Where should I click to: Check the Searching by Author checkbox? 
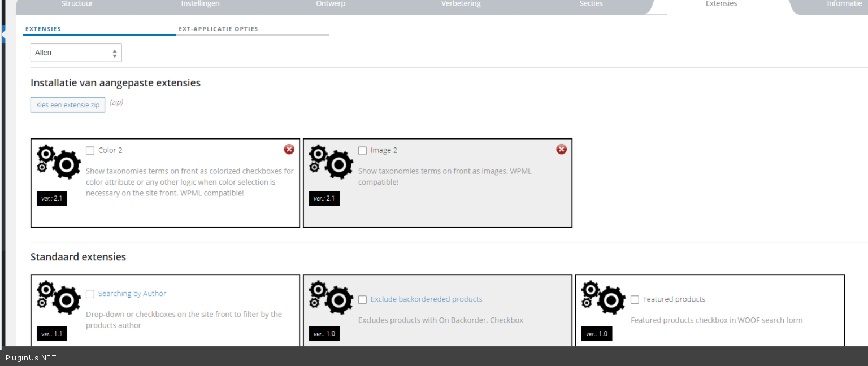pyautogui.click(x=90, y=294)
